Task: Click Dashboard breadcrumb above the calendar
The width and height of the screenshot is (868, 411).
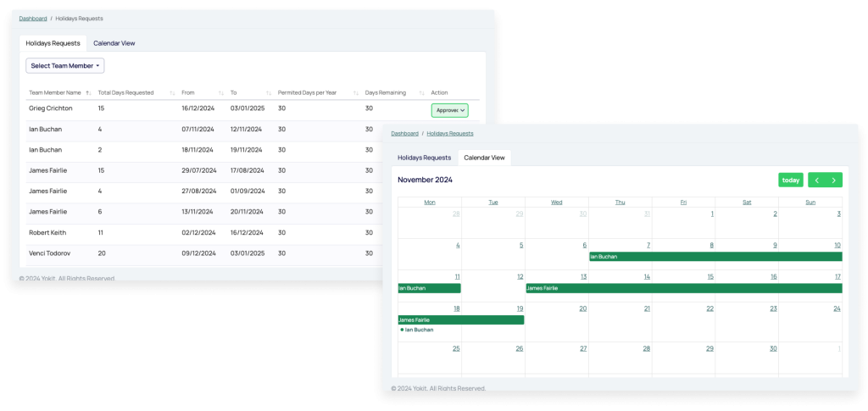Action: point(404,133)
